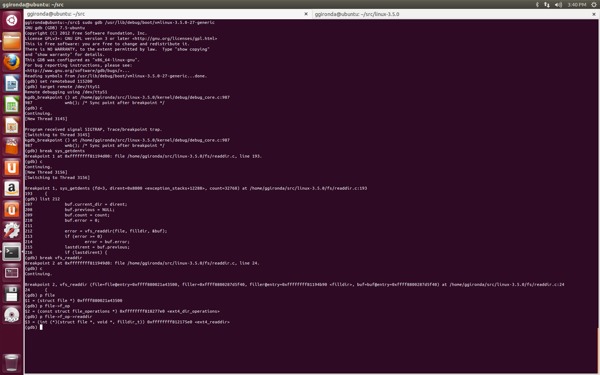This screenshot has width=600, height=375.
Task: Click the gnu.org/licenses/gpl.html URL in terminal
Action: (x=175, y=38)
